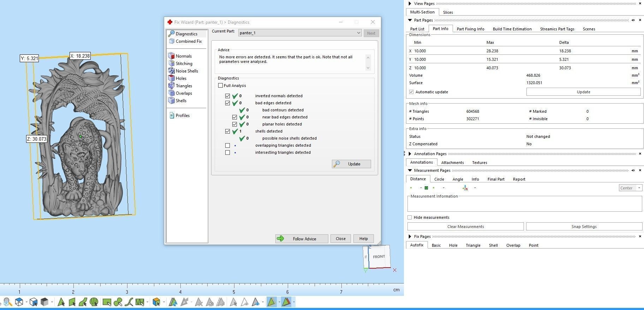644x310 pixels.
Task: Open the Part Fixing Info tab
Action: coord(470,29)
